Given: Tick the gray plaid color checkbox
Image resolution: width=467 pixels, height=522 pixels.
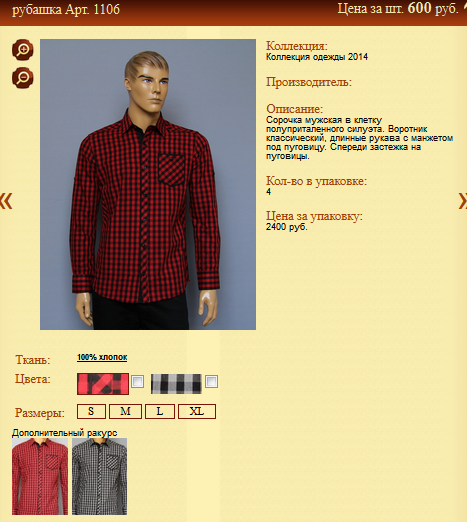Looking at the screenshot, I should coord(211,381).
